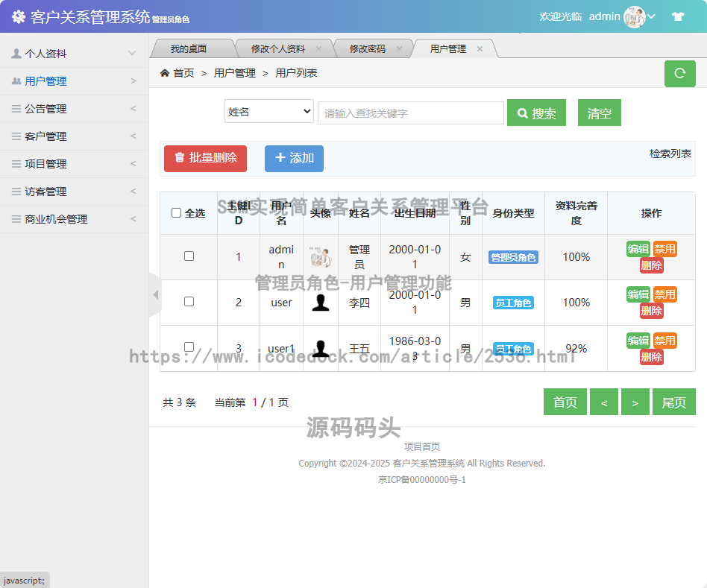The image size is (707, 588).
Task: Click the 商业机会管理 list icon
Action: 16,219
